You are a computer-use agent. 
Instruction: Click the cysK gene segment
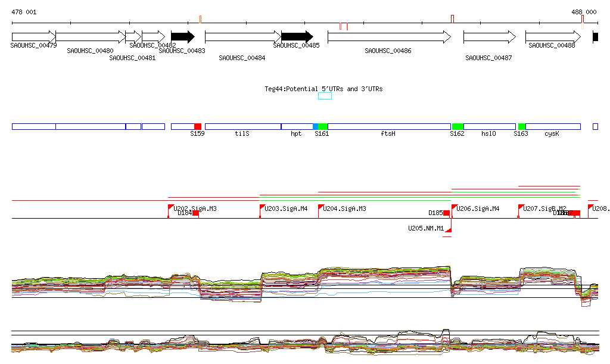[x=553, y=126]
